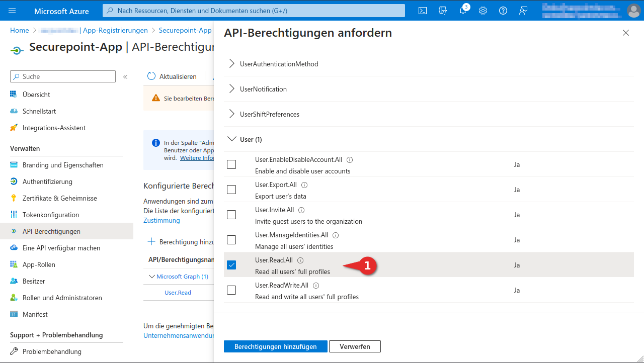The width and height of the screenshot is (644, 363).
Task: Collapse the User (1) group
Action: click(232, 139)
